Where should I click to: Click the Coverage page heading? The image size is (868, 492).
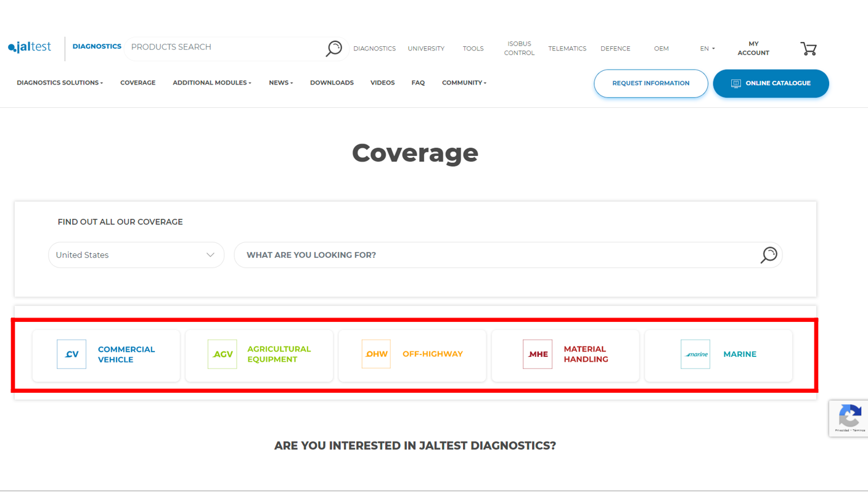415,153
